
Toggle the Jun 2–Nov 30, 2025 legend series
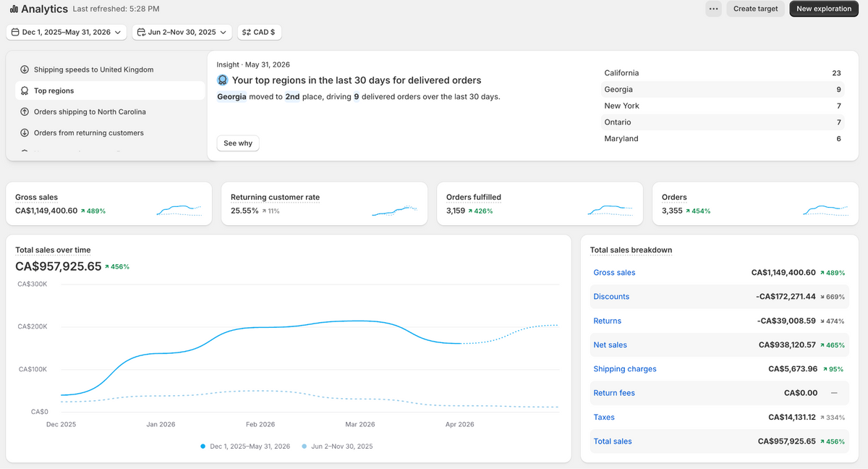[337, 447]
